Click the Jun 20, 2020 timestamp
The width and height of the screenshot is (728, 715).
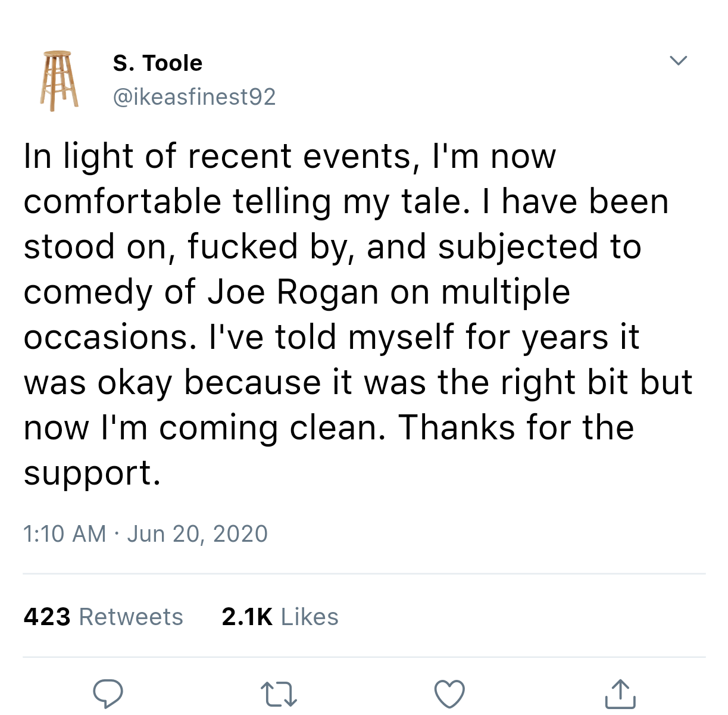[196, 533]
